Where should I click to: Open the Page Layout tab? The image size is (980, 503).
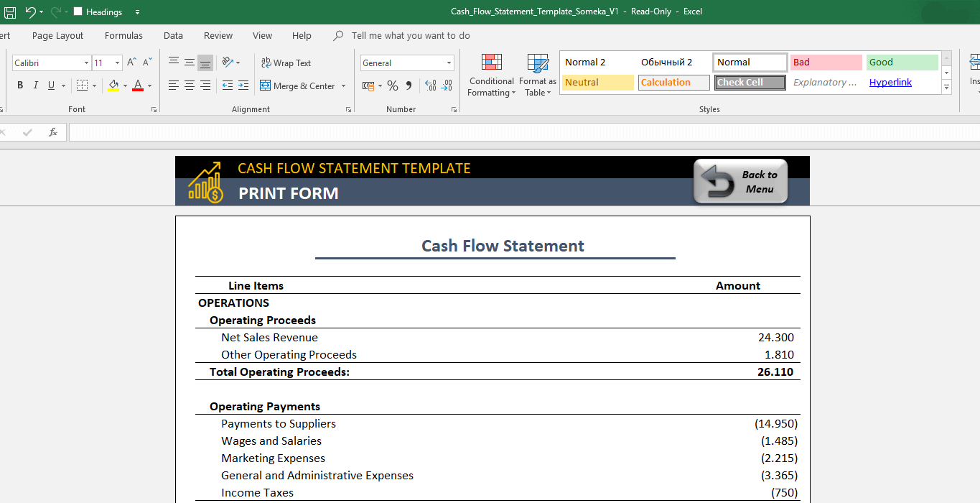coord(57,35)
